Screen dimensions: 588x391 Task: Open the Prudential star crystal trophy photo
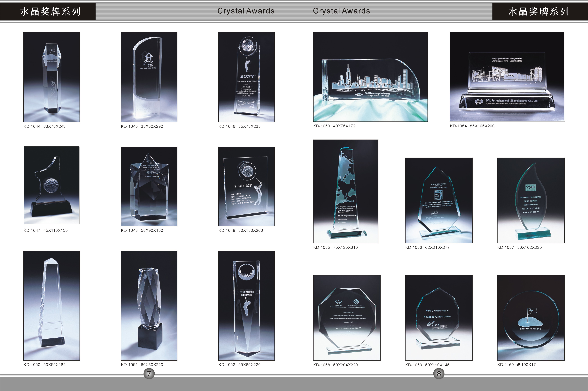tap(149, 186)
